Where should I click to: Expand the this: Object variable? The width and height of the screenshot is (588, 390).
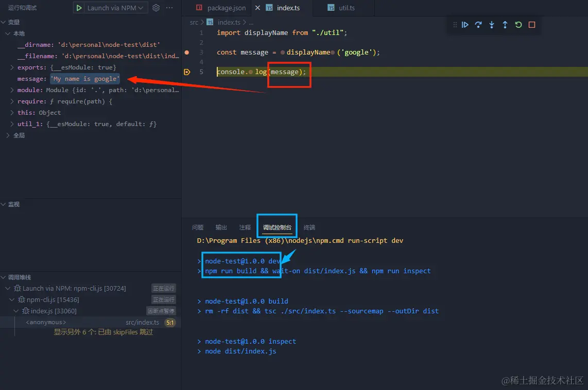(x=12, y=112)
